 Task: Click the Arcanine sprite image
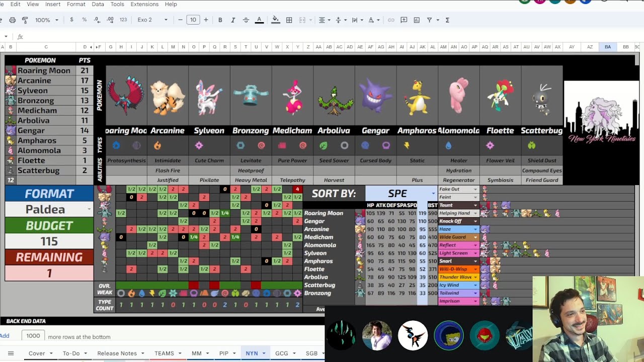(168, 98)
